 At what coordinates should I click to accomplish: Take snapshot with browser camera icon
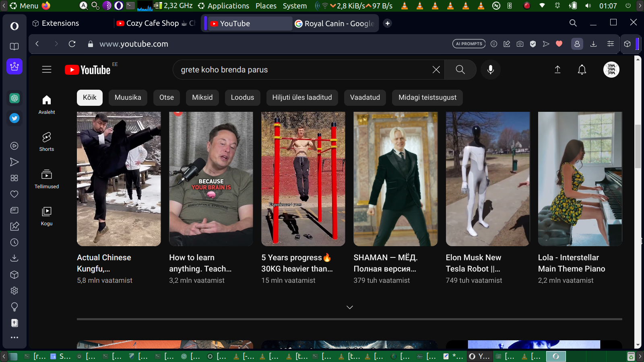pos(520,44)
